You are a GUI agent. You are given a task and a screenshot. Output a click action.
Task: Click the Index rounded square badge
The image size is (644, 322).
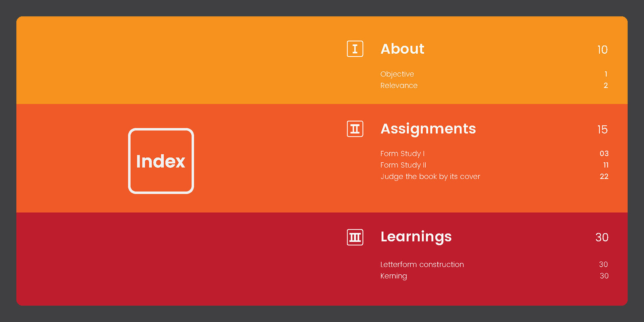pyautogui.click(x=161, y=161)
